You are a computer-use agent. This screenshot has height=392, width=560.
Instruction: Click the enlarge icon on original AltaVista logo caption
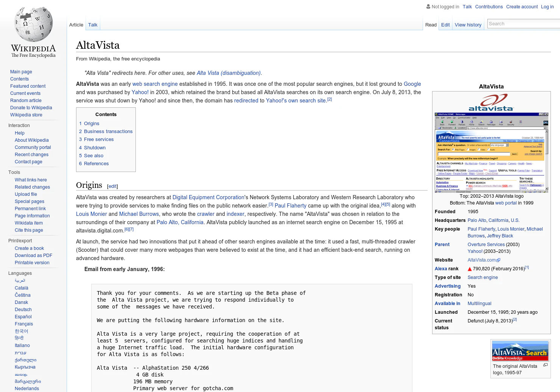(545, 365)
